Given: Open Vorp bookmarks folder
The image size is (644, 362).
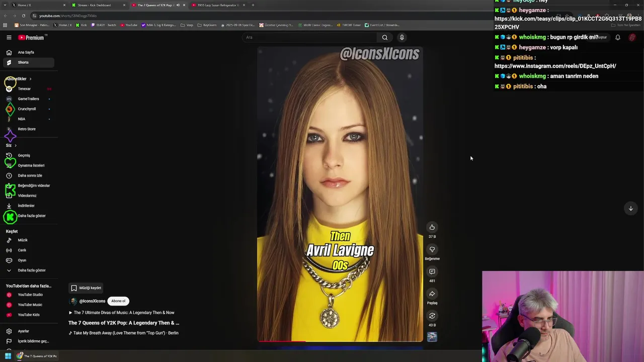Looking at the screenshot, I should (x=187, y=25).
